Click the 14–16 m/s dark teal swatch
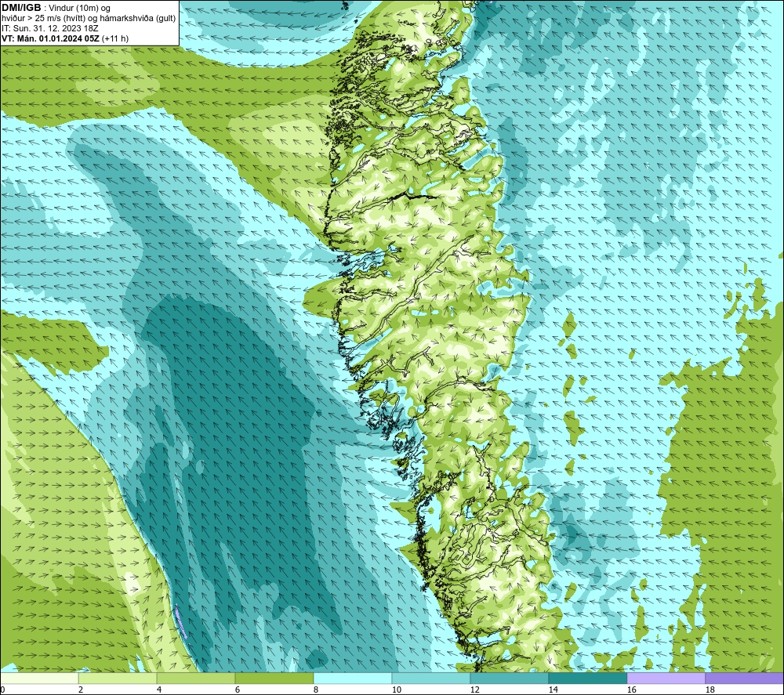The image size is (784, 695). pos(587,678)
